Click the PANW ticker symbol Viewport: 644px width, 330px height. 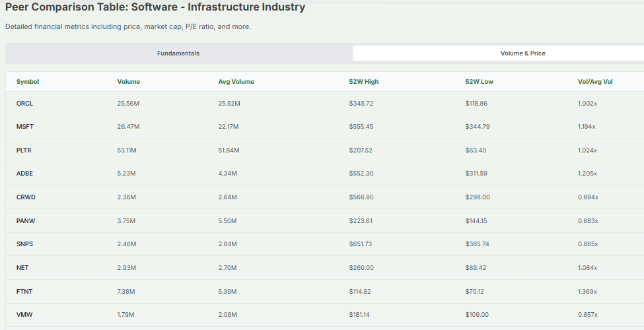[25, 221]
